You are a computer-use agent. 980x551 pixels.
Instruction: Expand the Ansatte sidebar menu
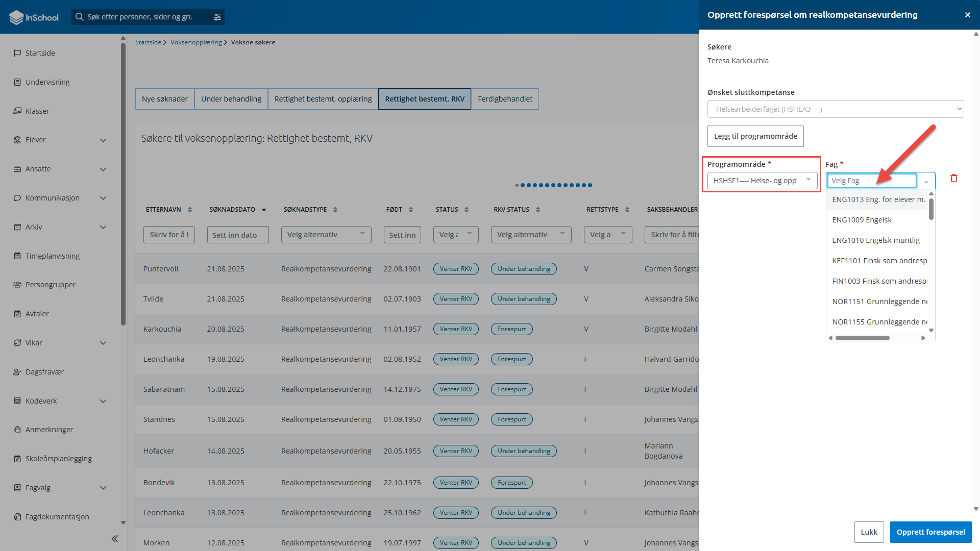click(103, 169)
